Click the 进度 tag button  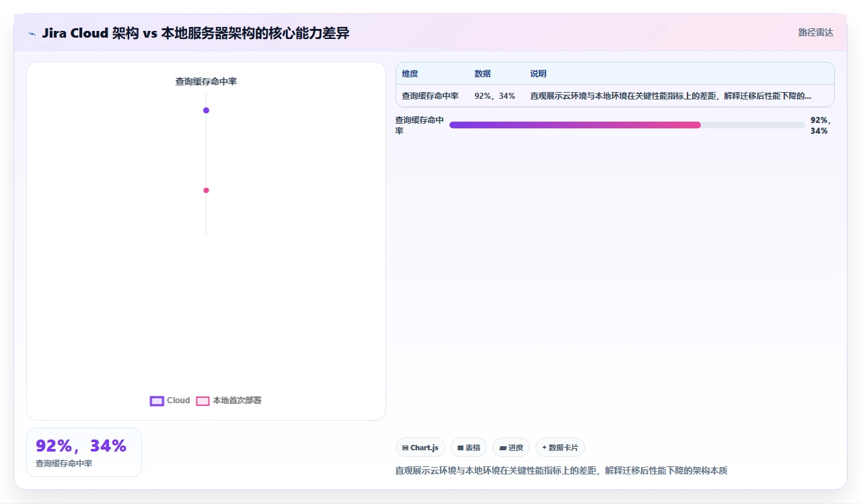click(x=511, y=448)
